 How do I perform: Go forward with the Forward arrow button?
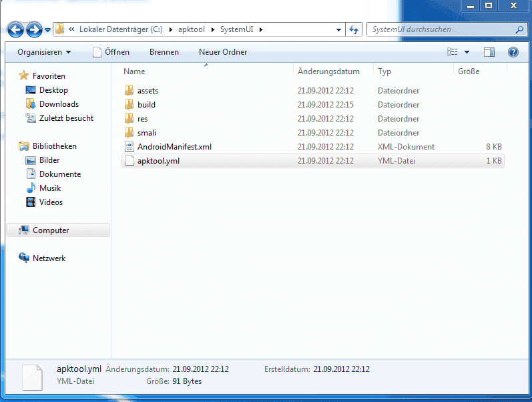[34, 29]
